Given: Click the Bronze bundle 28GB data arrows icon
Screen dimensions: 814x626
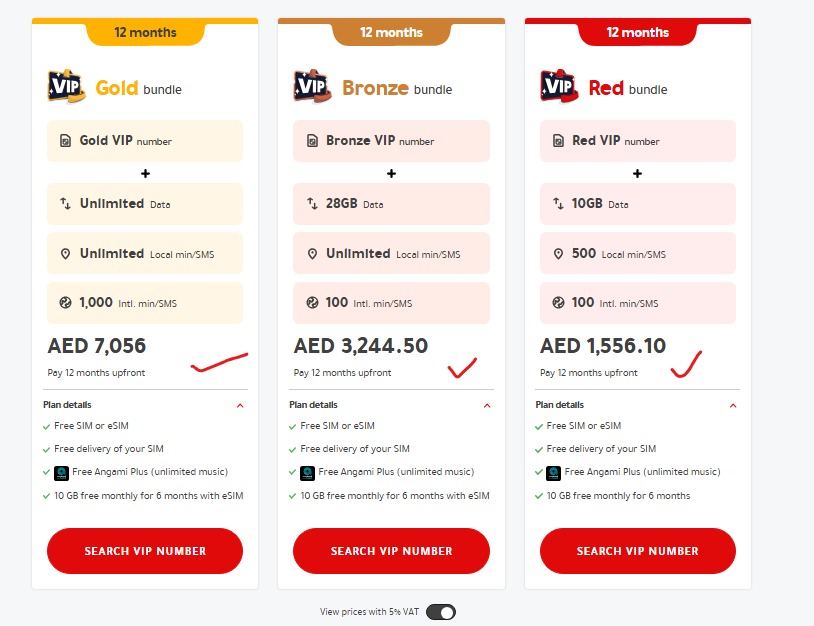Looking at the screenshot, I should pos(312,204).
